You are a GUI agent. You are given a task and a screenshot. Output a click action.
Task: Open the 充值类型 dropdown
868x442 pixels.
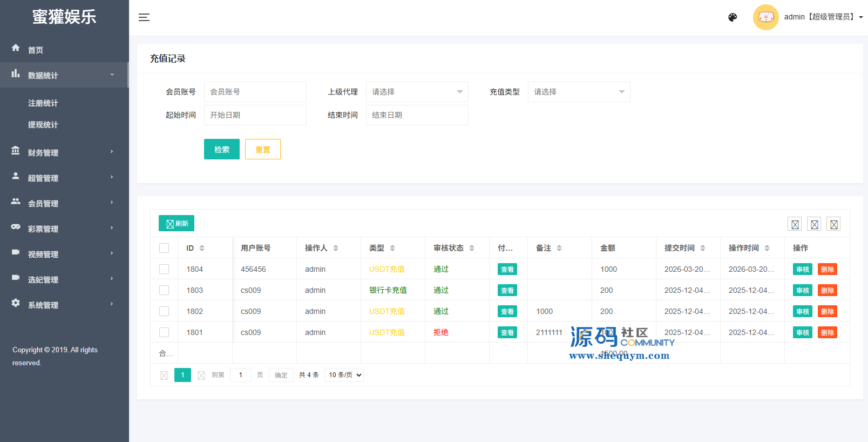click(x=579, y=92)
